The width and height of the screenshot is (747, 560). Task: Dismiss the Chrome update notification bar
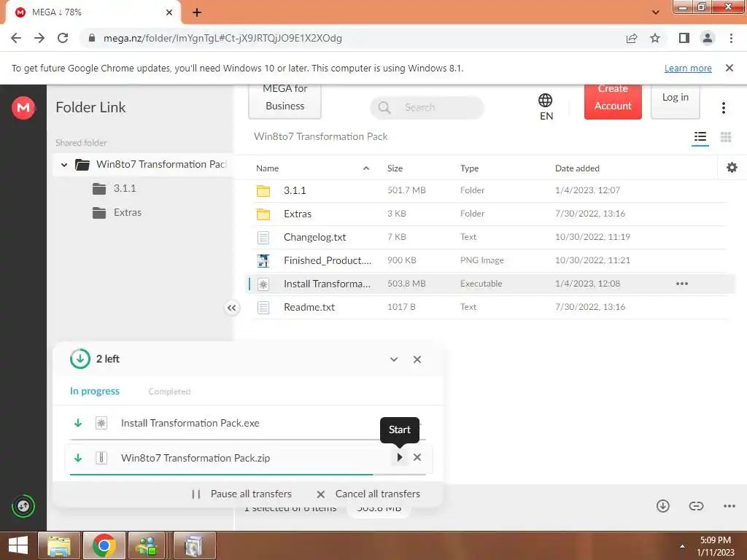(x=729, y=68)
